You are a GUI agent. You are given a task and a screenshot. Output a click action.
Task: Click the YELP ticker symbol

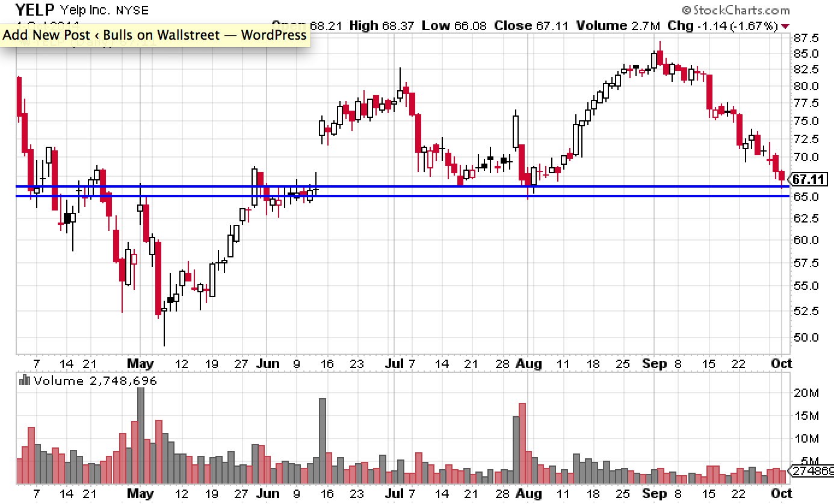point(36,10)
